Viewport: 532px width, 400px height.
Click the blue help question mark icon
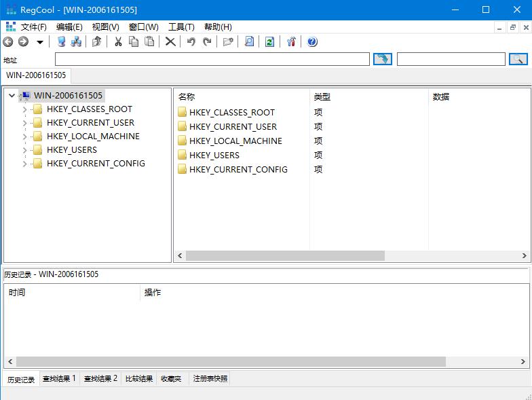tap(312, 42)
